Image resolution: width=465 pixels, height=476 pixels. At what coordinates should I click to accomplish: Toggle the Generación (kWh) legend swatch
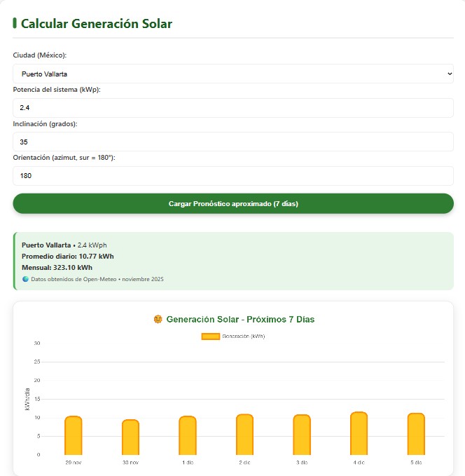[x=211, y=336]
